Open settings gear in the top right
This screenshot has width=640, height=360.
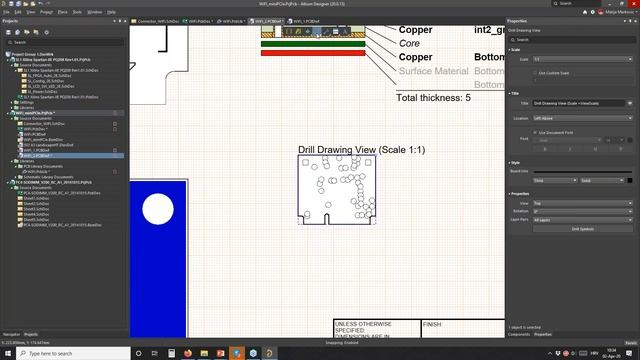593,12
